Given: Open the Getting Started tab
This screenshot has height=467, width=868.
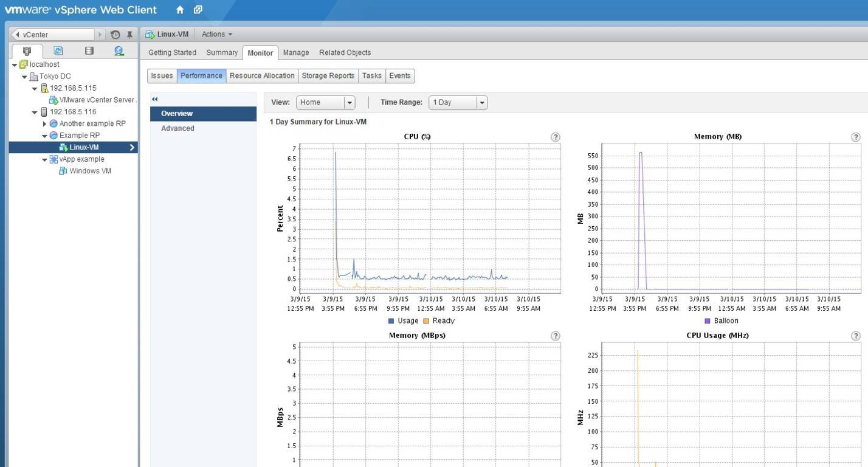Looking at the screenshot, I should pos(172,53).
